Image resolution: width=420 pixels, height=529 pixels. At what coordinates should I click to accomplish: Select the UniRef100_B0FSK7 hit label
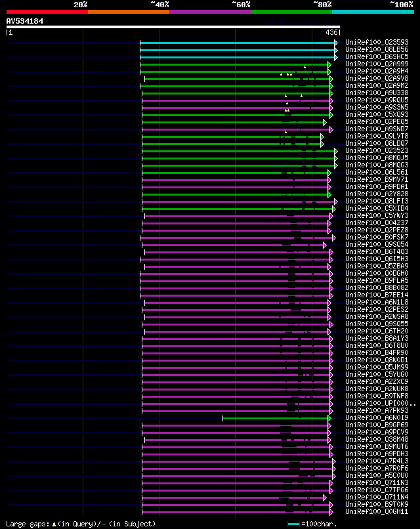[x=377, y=238]
